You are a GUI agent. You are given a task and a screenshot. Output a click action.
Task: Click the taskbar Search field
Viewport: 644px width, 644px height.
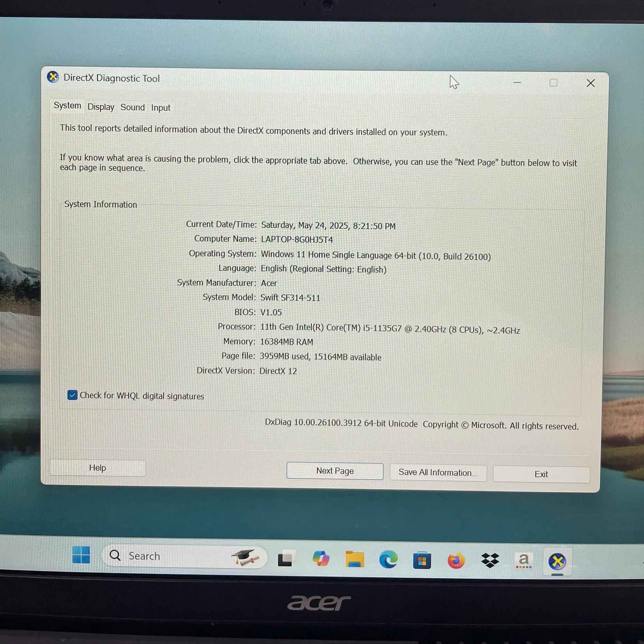click(x=184, y=556)
